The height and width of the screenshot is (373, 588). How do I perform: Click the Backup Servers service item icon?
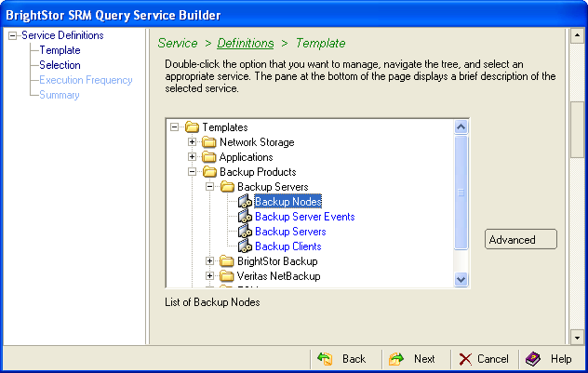246,232
